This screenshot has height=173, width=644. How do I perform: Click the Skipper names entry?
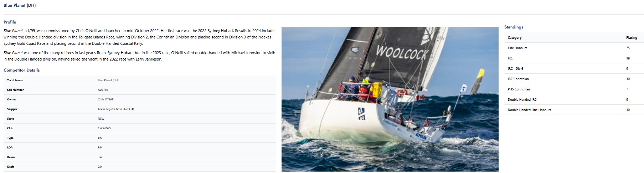pyautogui.click(x=116, y=109)
